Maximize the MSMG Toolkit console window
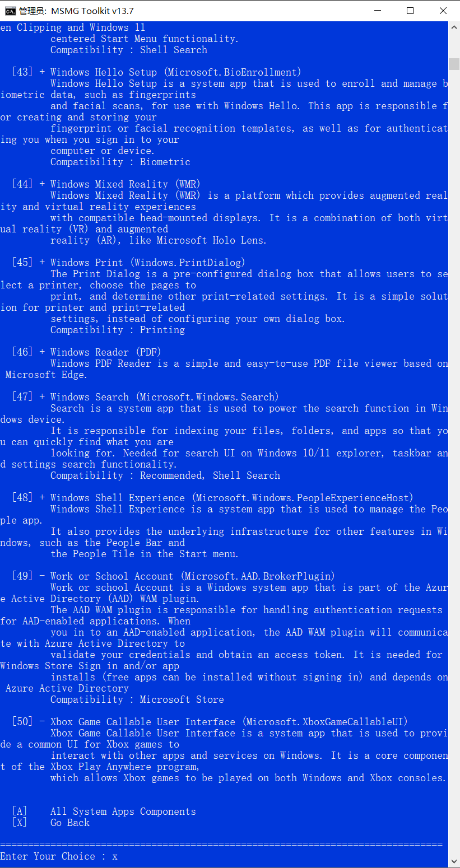The width and height of the screenshot is (460, 868). click(410, 11)
